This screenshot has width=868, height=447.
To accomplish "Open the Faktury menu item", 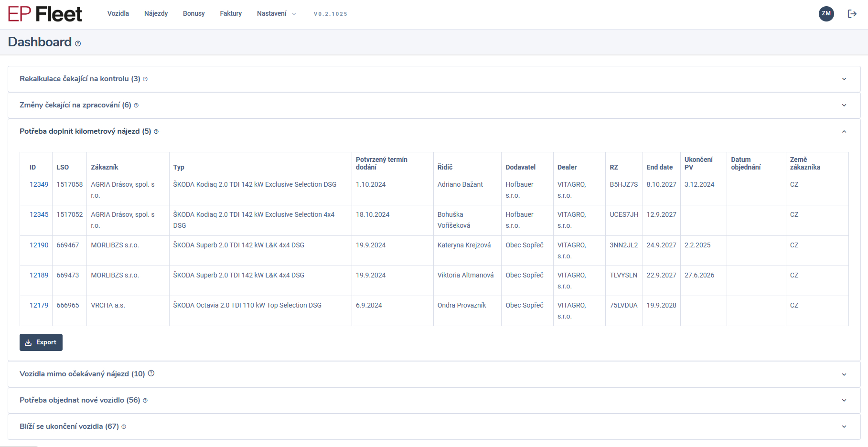I will (x=231, y=14).
